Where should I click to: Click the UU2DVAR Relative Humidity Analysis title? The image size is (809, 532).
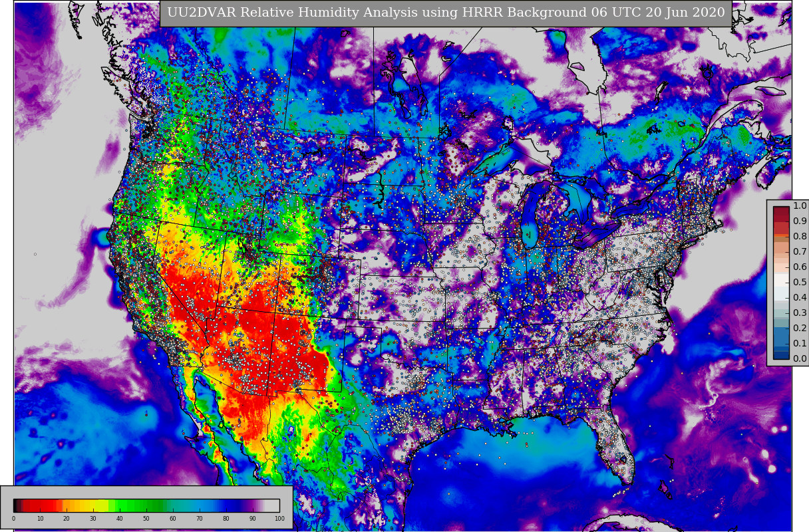click(x=446, y=13)
